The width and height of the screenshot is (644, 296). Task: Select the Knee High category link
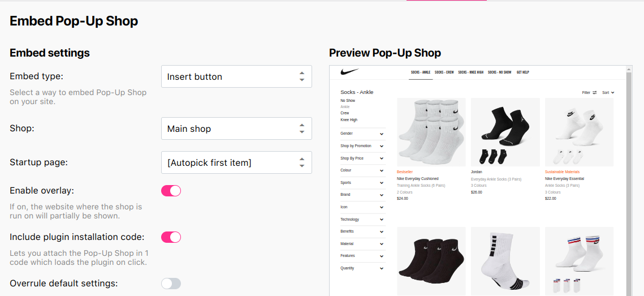point(349,119)
